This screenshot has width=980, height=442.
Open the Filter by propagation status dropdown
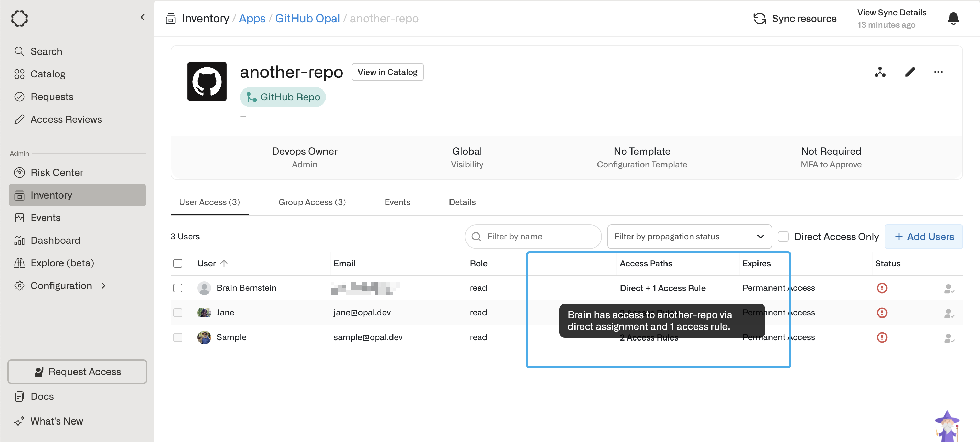689,236
